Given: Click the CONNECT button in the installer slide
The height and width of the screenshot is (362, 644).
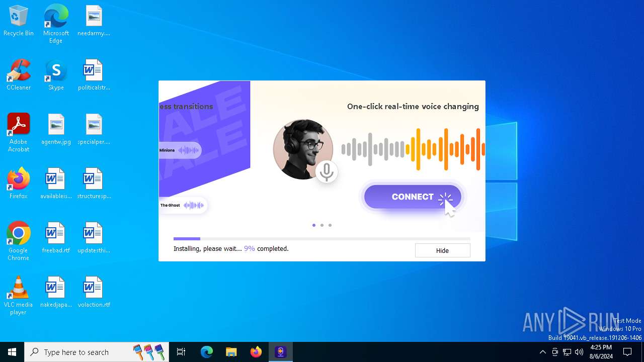Looking at the screenshot, I should (x=413, y=197).
